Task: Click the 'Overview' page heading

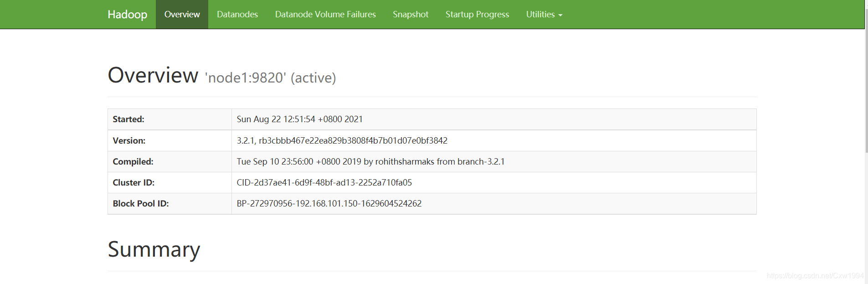Action: [x=153, y=75]
